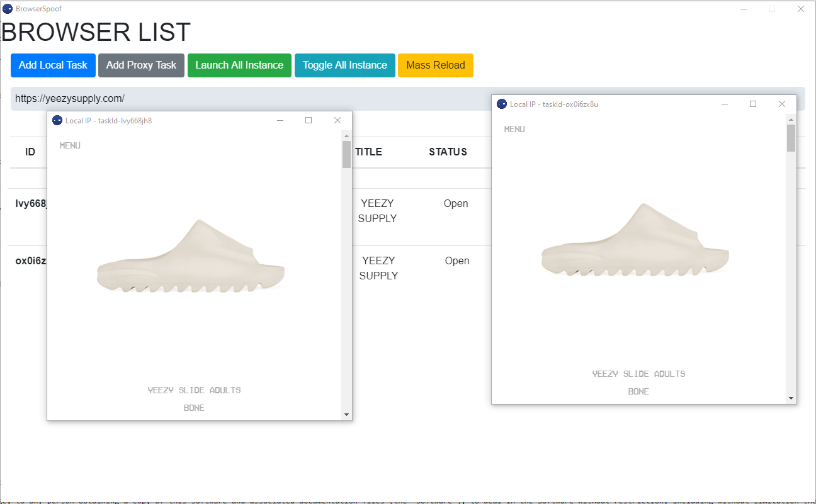Select the ox0i6z task ID cell
Image resolution: width=816 pixels, height=504 pixels.
[x=31, y=261]
